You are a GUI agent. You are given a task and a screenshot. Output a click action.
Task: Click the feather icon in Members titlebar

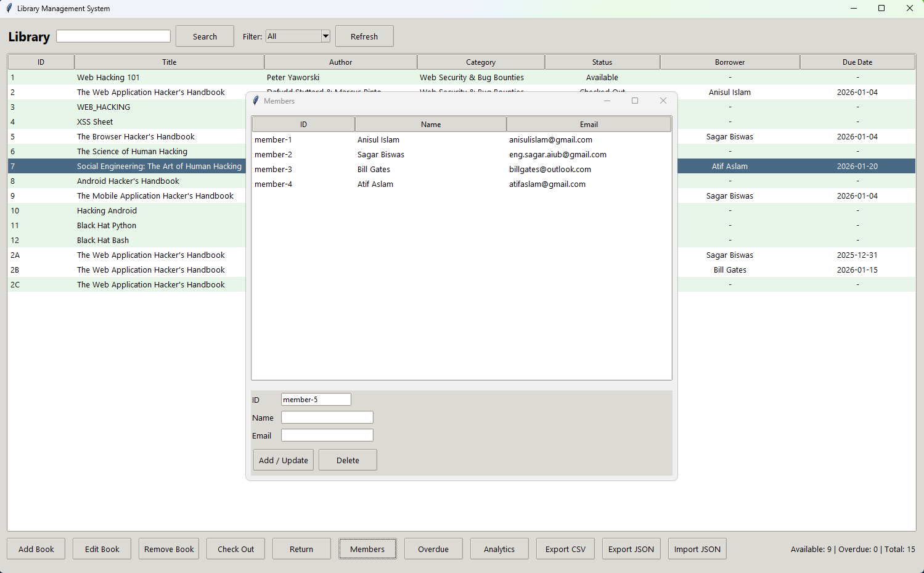pyautogui.click(x=256, y=101)
